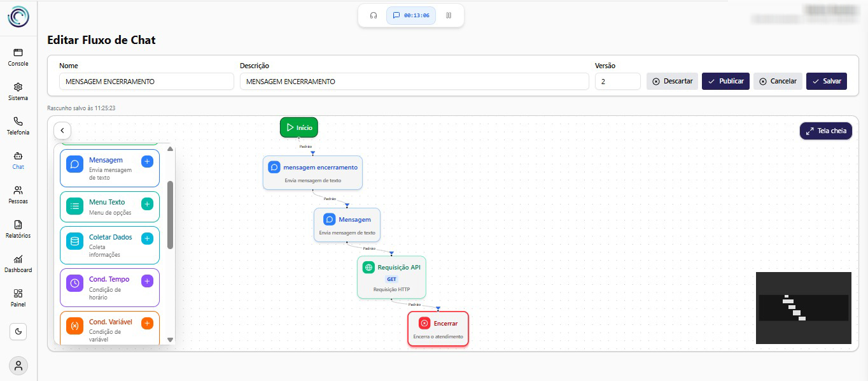Click the headset icon in top bar
Viewport: 868px width, 381px height.
(x=374, y=15)
